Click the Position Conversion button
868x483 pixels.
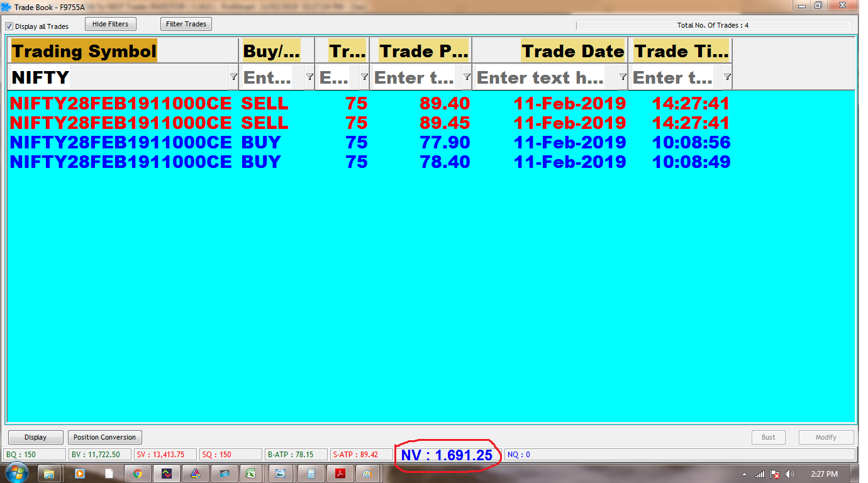(104, 437)
